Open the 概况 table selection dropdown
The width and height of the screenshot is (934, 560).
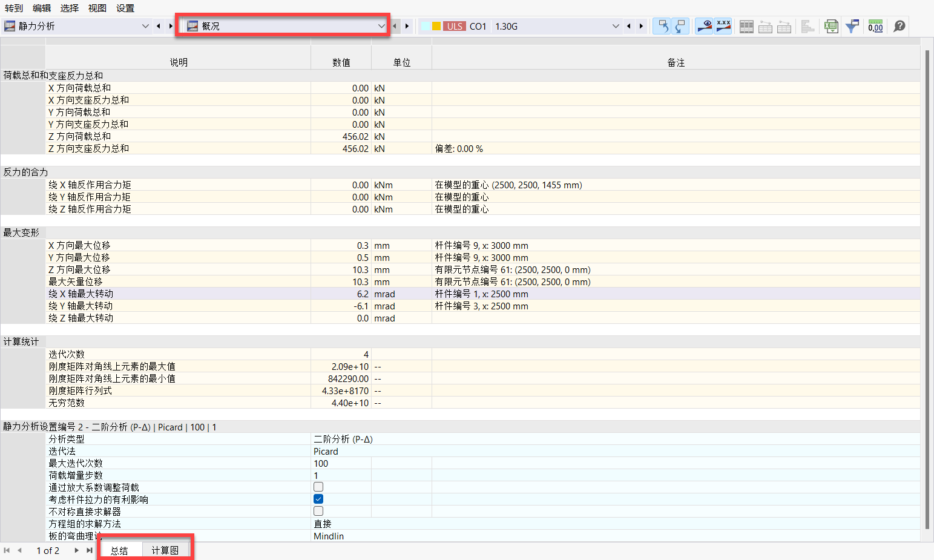[285, 26]
